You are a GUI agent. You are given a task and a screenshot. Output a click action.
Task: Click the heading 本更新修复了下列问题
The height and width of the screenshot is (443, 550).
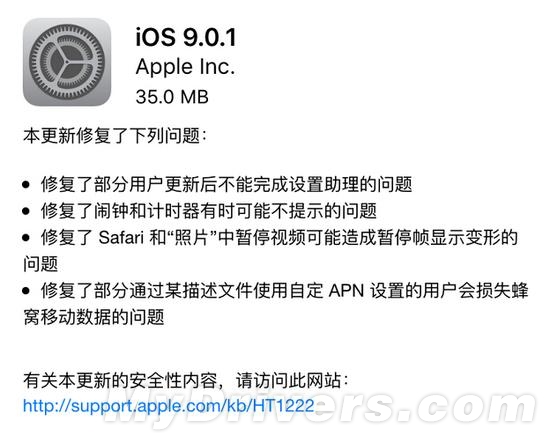[115, 135]
